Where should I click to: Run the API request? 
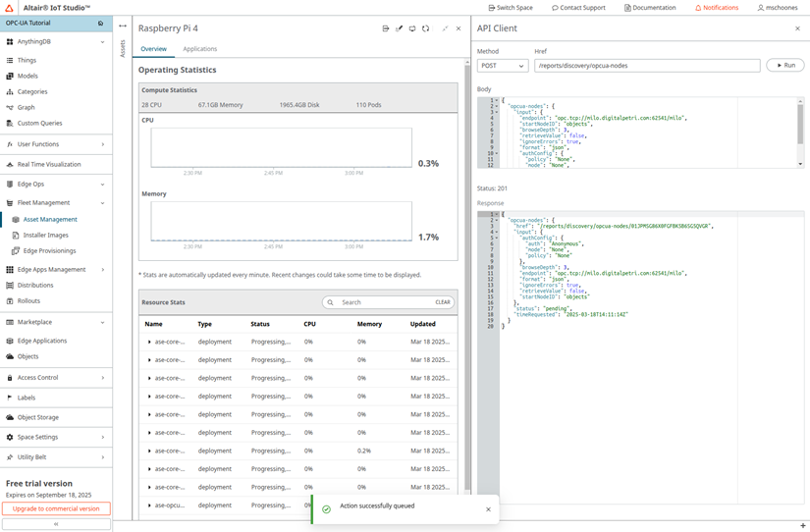785,65
